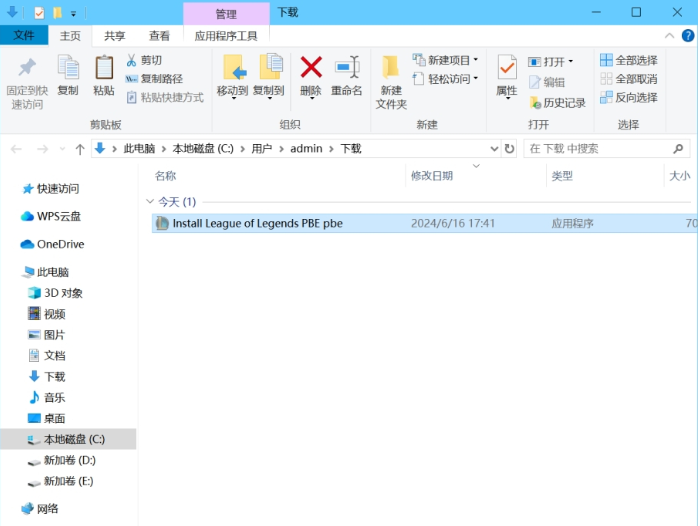Click 'admin' in the address path
The height and width of the screenshot is (526, 700).
tap(306, 149)
